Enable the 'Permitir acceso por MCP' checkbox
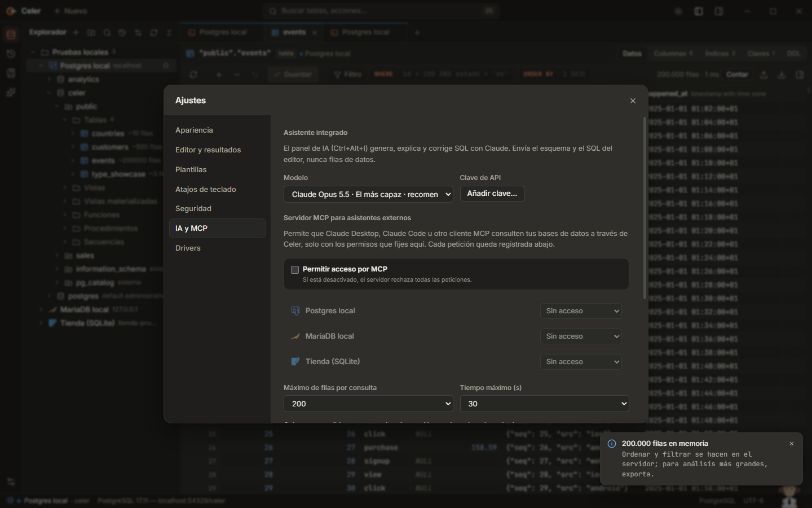 click(295, 270)
